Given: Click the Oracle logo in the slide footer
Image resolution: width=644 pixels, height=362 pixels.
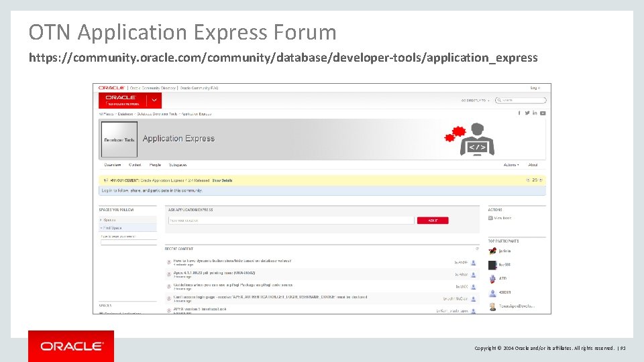Looking at the screenshot, I should point(71,347).
